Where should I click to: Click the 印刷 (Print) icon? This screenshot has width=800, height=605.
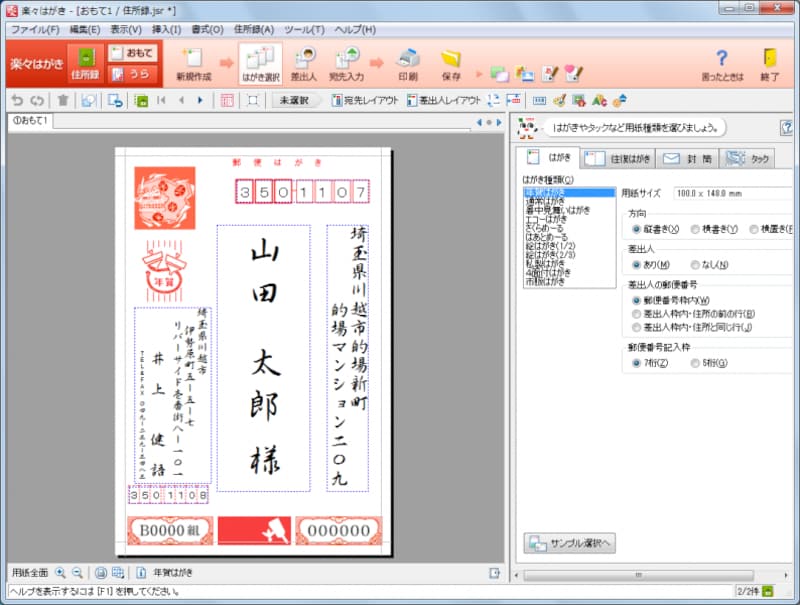[x=408, y=62]
